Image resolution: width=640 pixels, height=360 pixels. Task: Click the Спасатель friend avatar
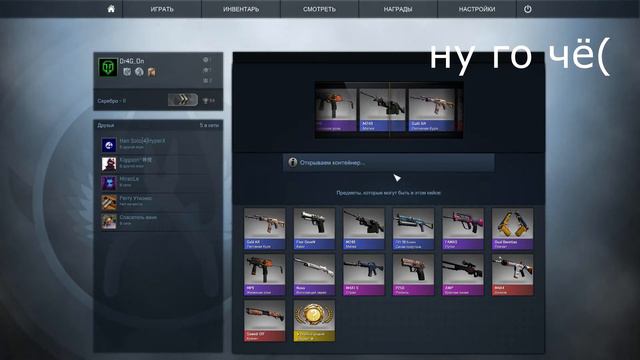pos(109,221)
